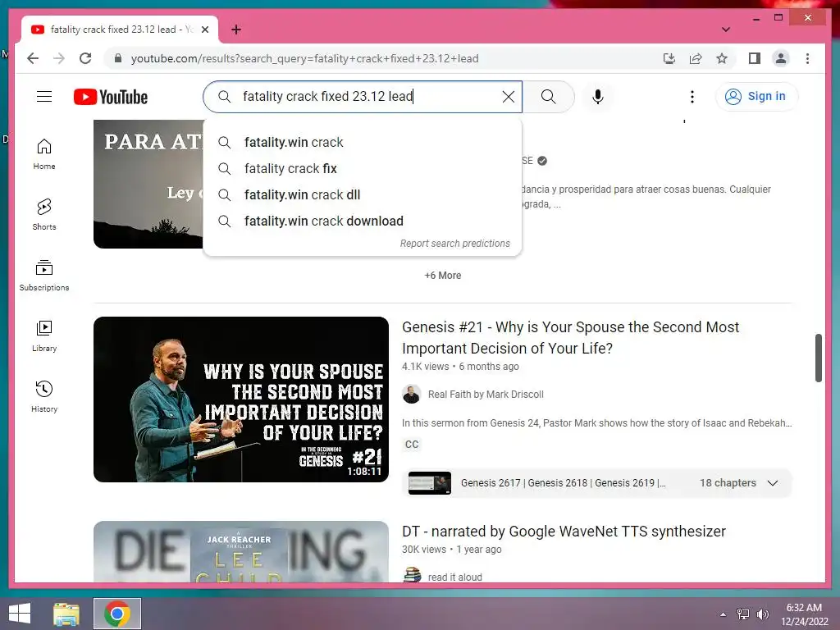
Task: Open Home in the sidebar
Action: (44, 154)
